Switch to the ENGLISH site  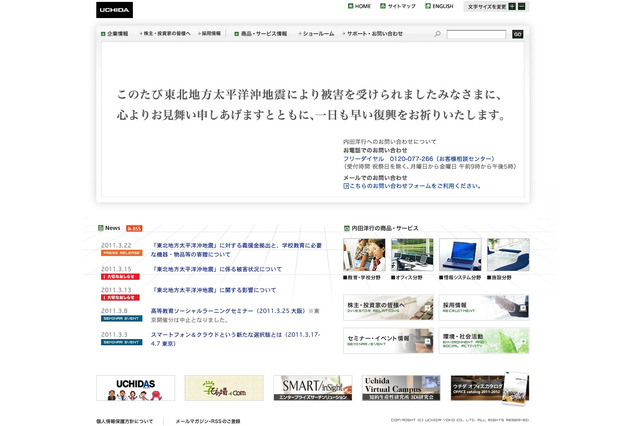439,6
